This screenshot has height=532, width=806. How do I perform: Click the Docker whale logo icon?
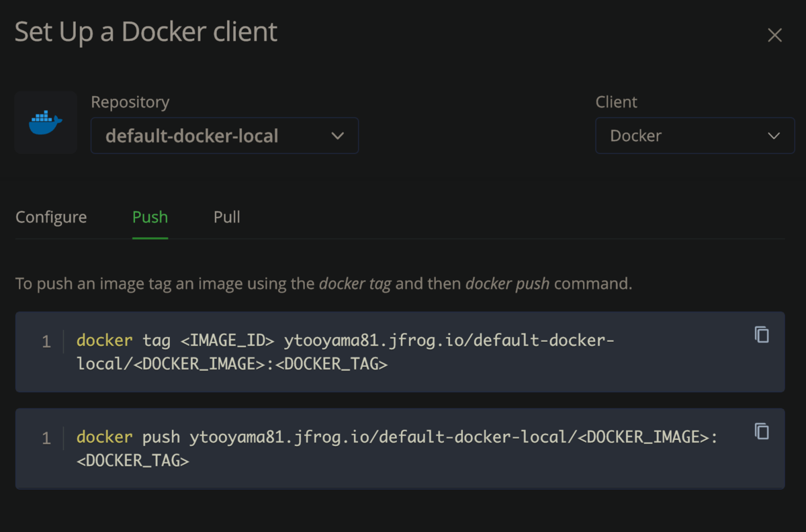click(46, 122)
